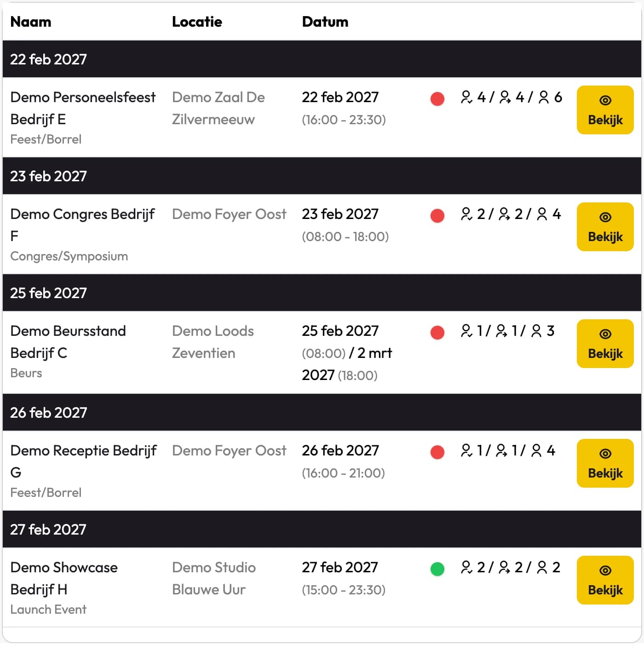The width and height of the screenshot is (644, 645).
Task: Click the Datum column header
Action: click(325, 22)
